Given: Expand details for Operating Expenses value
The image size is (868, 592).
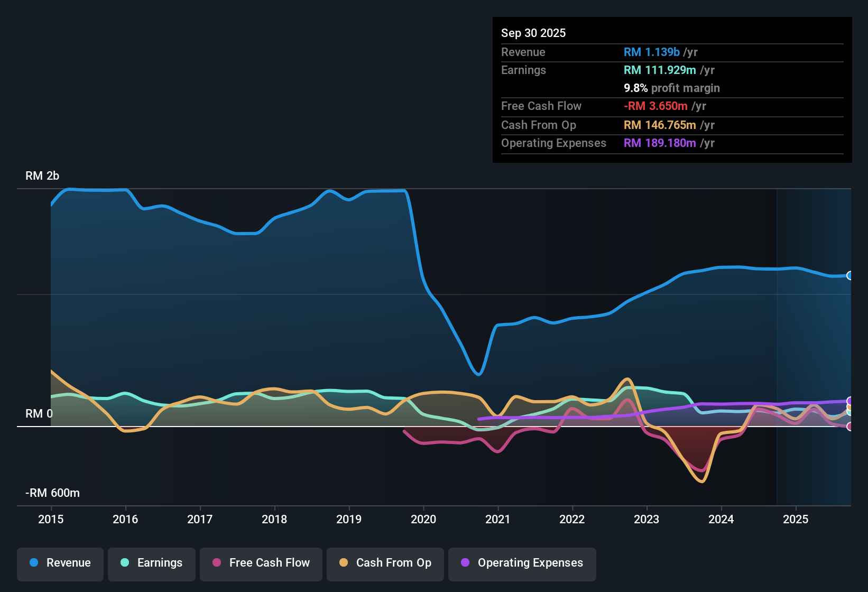Looking at the screenshot, I should 660,143.
